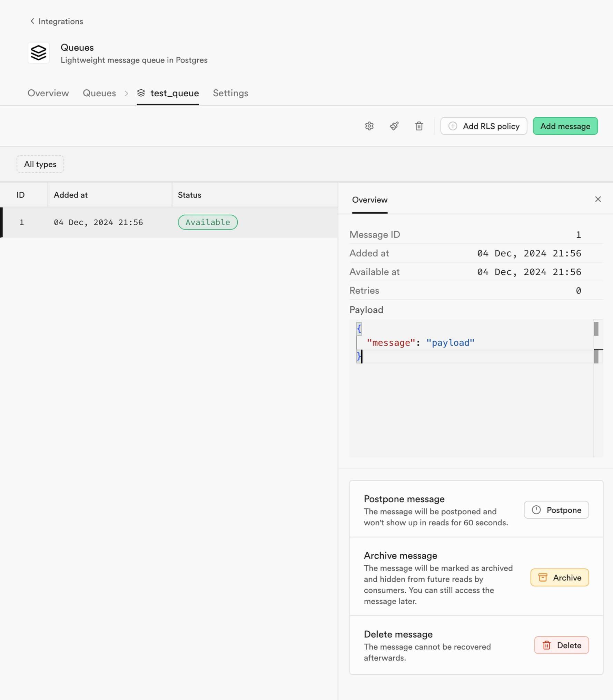Image resolution: width=613 pixels, height=700 pixels.
Task: Click the purge queue brush icon
Action: pyautogui.click(x=394, y=126)
